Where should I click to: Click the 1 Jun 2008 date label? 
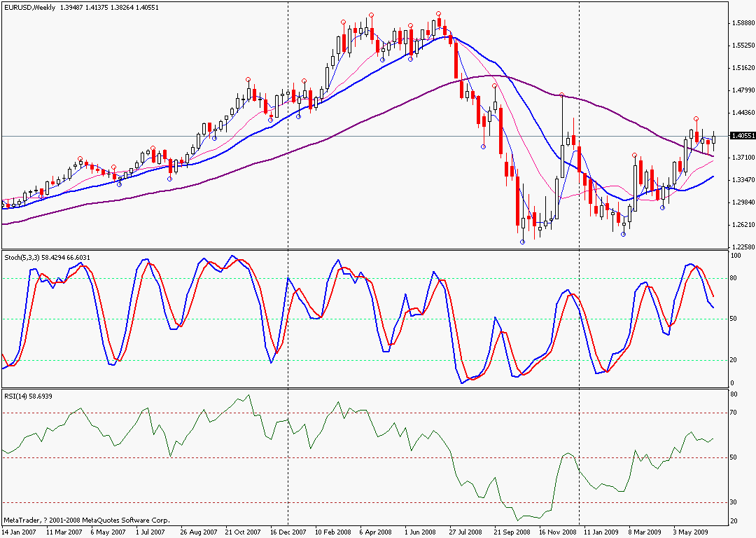421,532
